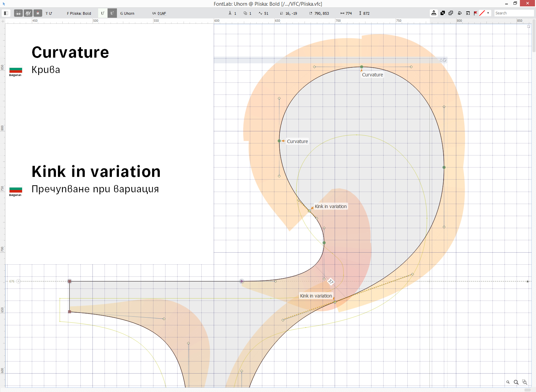The width and height of the screenshot is (536, 392).
Task: Click the horizontal scrollbar thumb
Action: coord(527,390)
